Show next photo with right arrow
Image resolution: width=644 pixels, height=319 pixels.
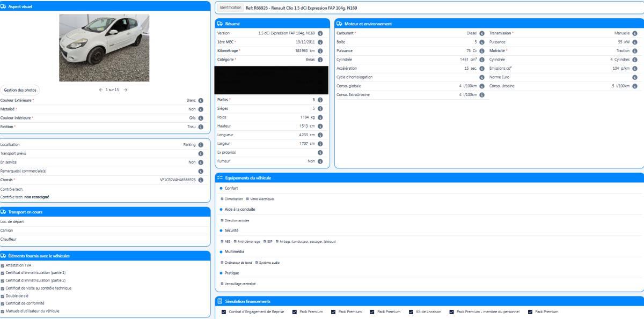click(x=126, y=90)
